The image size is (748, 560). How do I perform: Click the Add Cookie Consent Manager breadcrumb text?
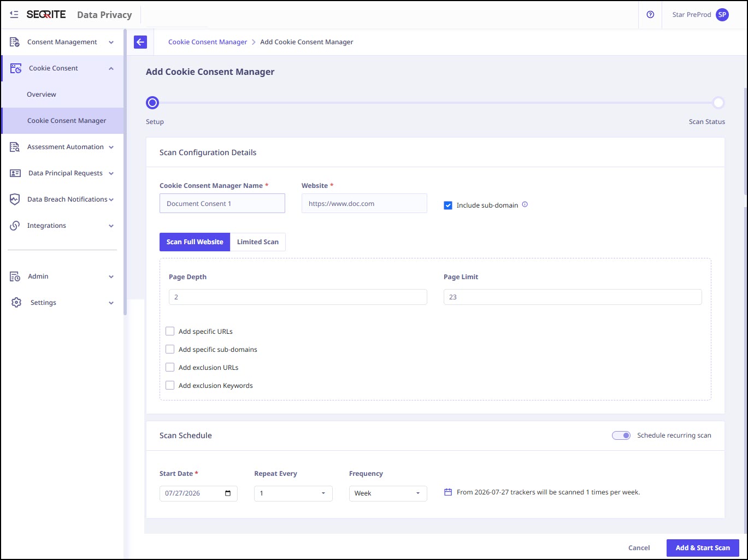click(307, 42)
